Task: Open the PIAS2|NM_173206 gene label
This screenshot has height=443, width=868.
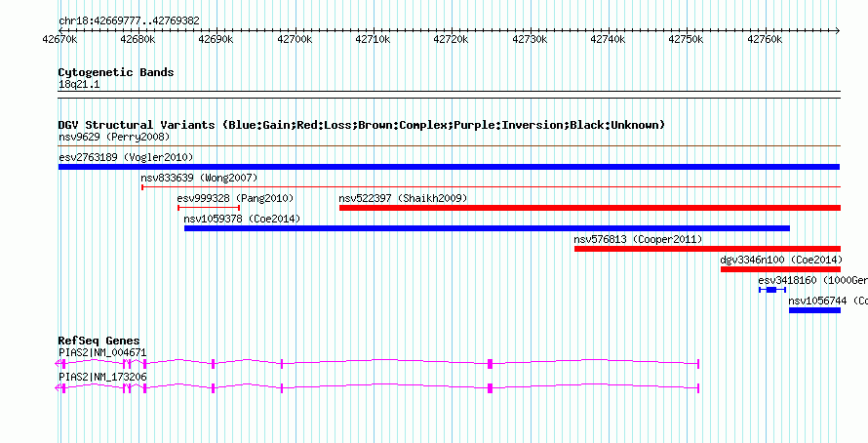Action: point(102,377)
